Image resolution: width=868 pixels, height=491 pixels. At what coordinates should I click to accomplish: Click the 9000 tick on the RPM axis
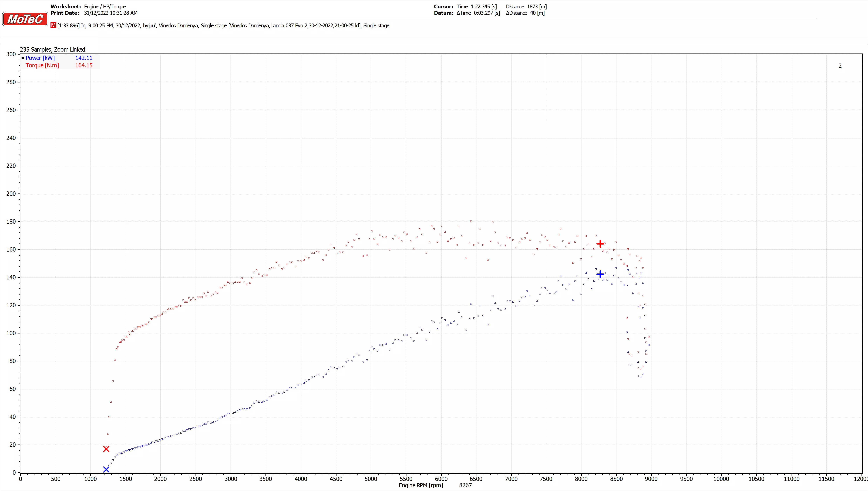pos(651,479)
